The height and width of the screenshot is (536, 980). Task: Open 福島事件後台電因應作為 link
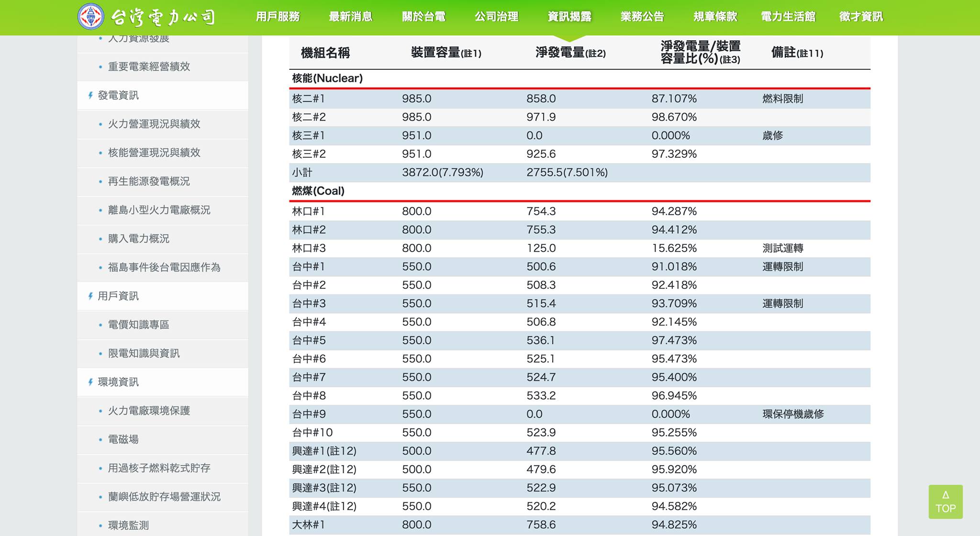coord(164,267)
